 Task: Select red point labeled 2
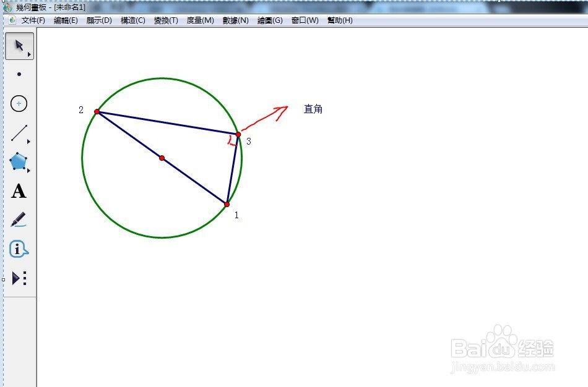tap(97, 112)
